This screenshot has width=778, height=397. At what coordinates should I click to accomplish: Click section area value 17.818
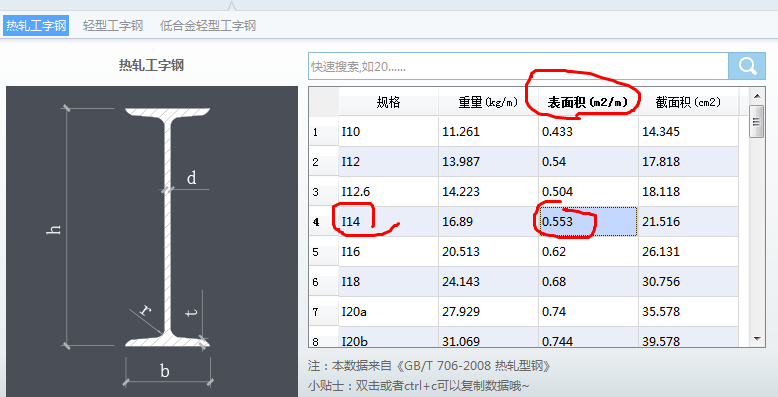pyautogui.click(x=688, y=162)
